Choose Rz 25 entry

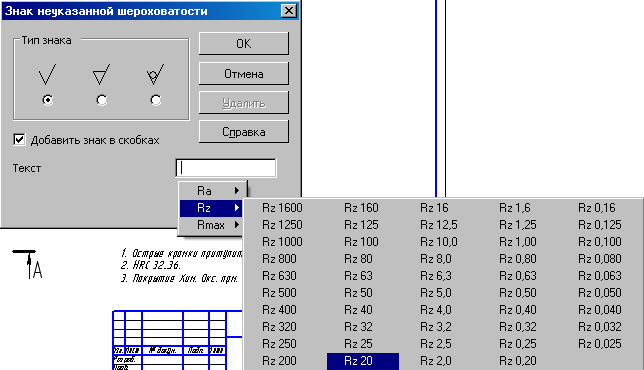[x=358, y=344]
